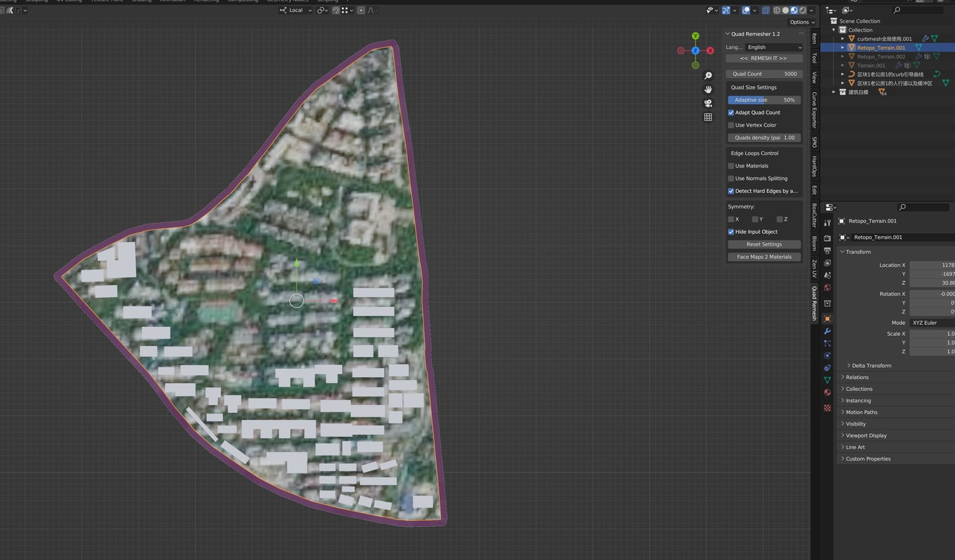Open the Modifier properties wrench icon
The image size is (955, 560).
[x=827, y=331]
